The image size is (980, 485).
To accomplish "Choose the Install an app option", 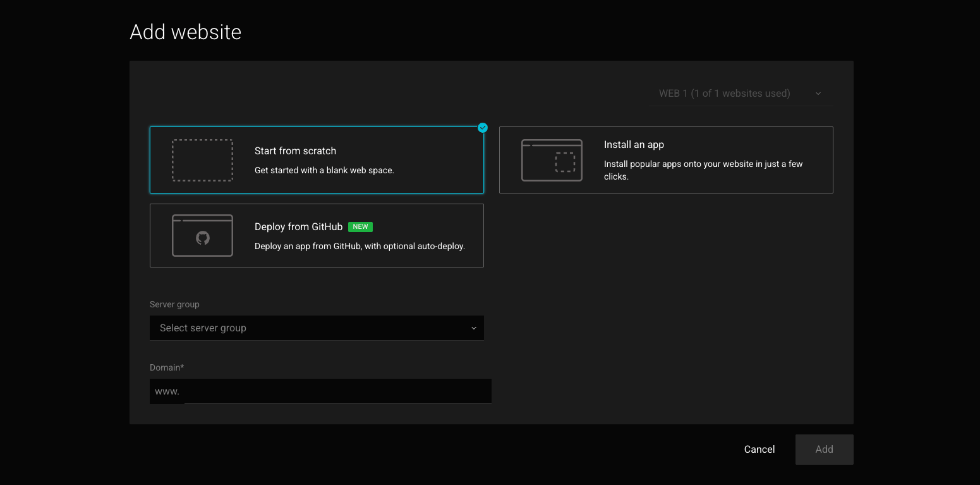I will (x=666, y=160).
